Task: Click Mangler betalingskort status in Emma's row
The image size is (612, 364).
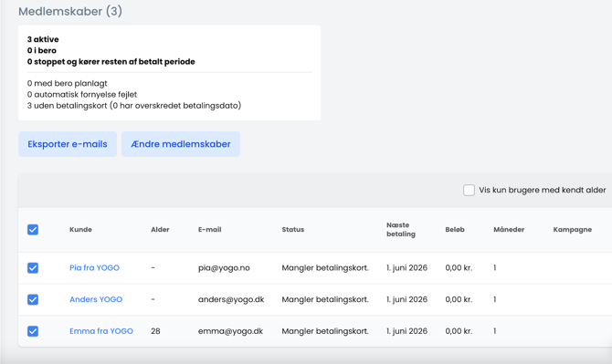Action: (325, 331)
